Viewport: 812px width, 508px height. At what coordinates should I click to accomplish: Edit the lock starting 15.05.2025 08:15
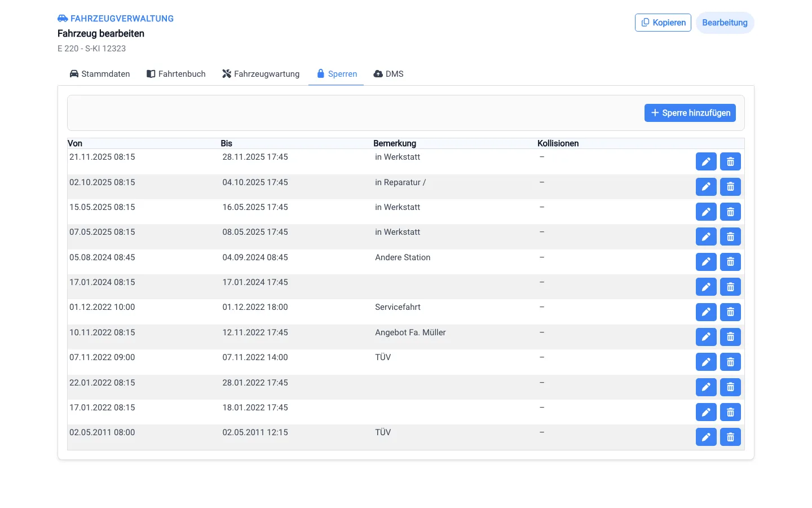coord(706,212)
